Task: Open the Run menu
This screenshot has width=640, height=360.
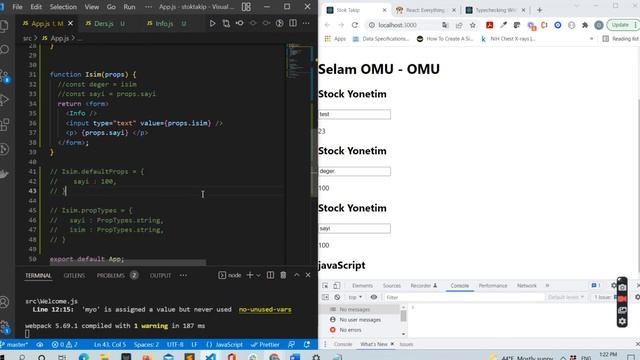Action: [129, 7]
